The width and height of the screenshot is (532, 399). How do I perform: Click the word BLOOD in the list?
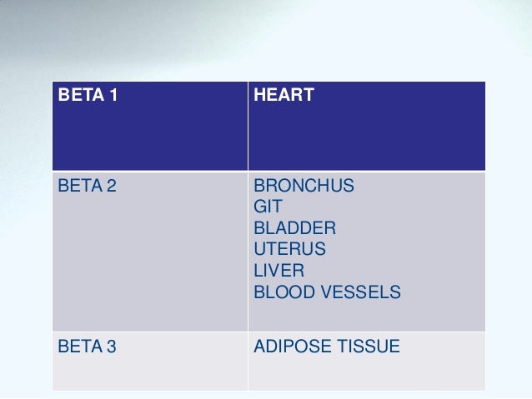(284, 292)
